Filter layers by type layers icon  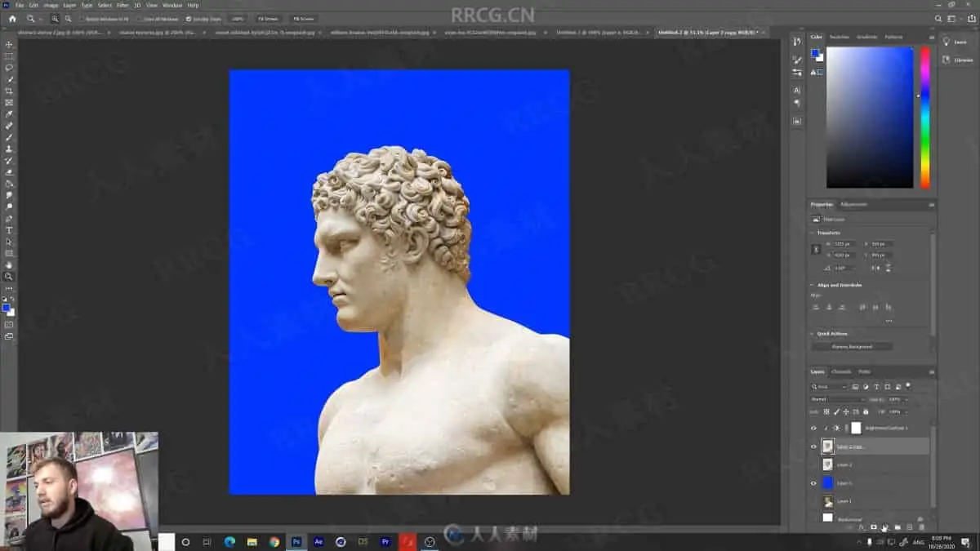coord(877,386)
